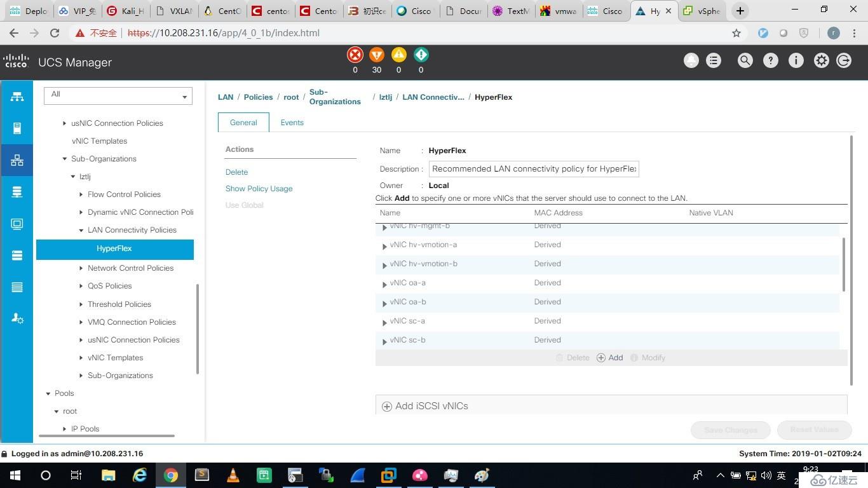
Task: Click the Description input field
Action: click(534, 169)
